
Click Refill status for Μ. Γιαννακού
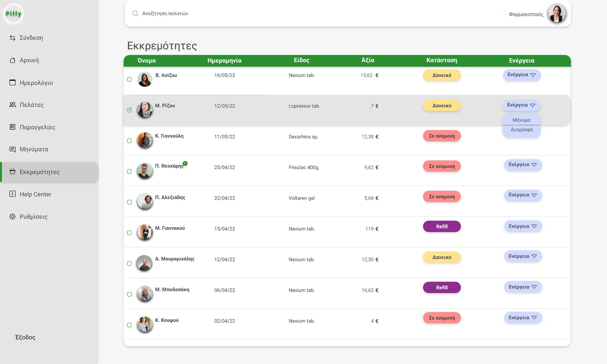442,226
